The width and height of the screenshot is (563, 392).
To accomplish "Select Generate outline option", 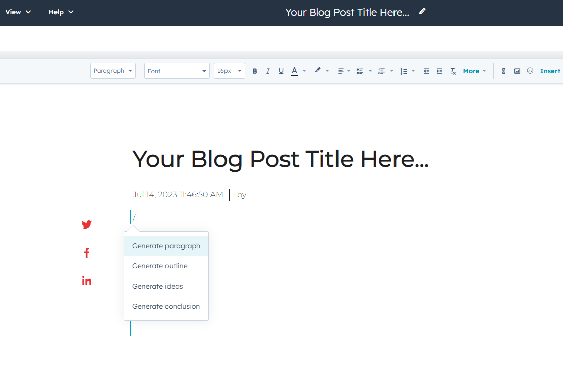I will coord(166,266).
